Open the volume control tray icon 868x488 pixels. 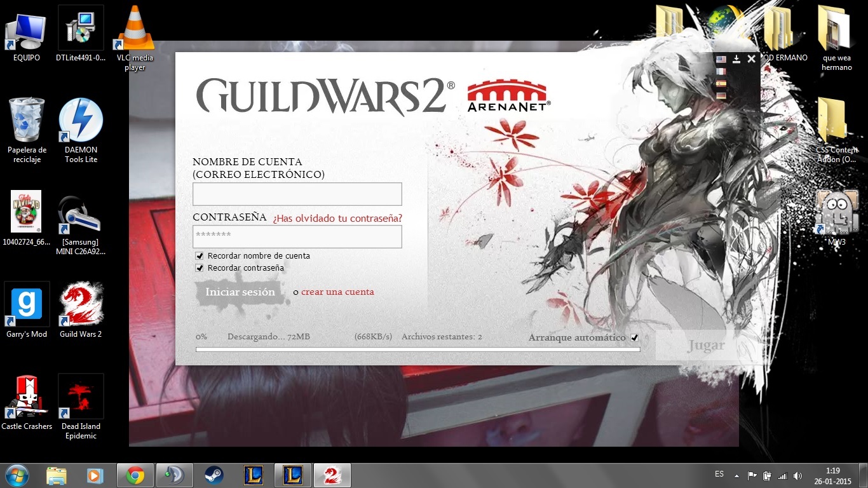coord(797,475)
